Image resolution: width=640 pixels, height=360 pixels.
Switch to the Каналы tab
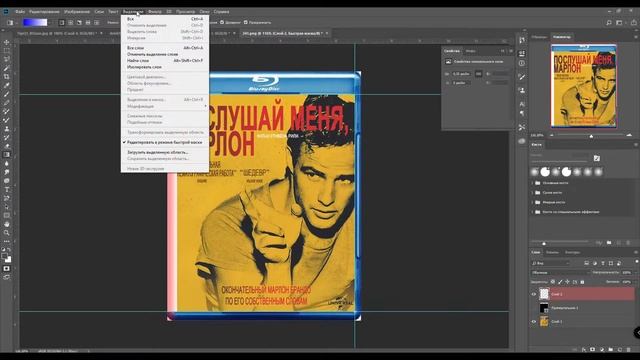tap(552, 252)
